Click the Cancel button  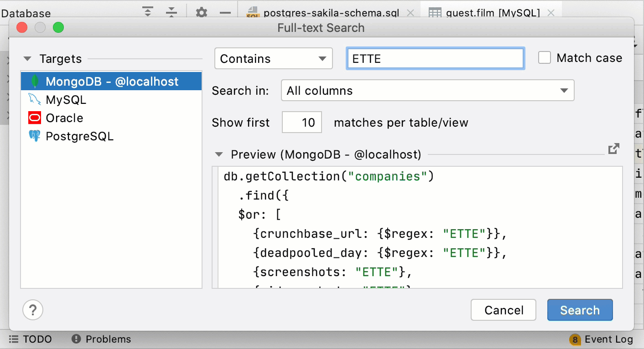[503, 310]
